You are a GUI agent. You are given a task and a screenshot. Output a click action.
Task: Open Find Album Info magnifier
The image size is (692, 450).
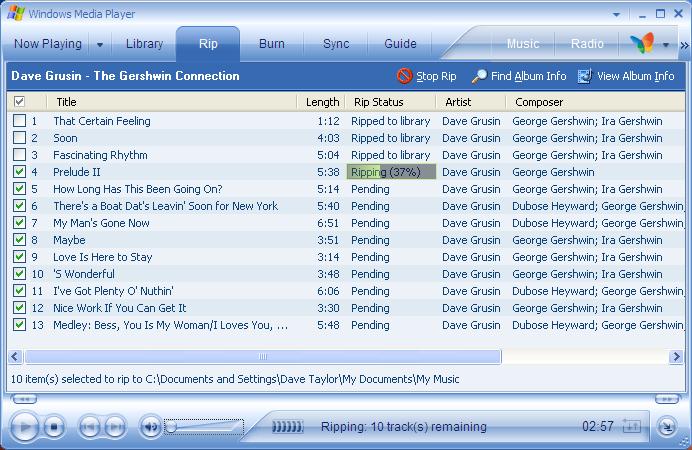(479, 76)
